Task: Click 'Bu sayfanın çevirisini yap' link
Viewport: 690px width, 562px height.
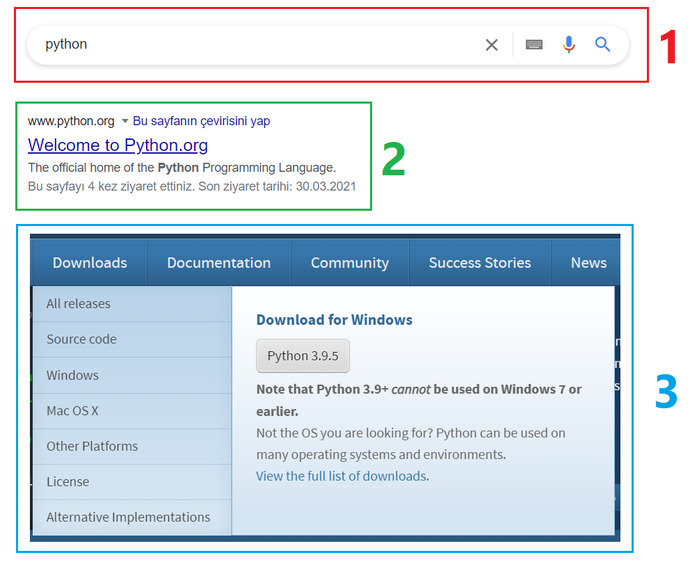Action: point(201,121)
